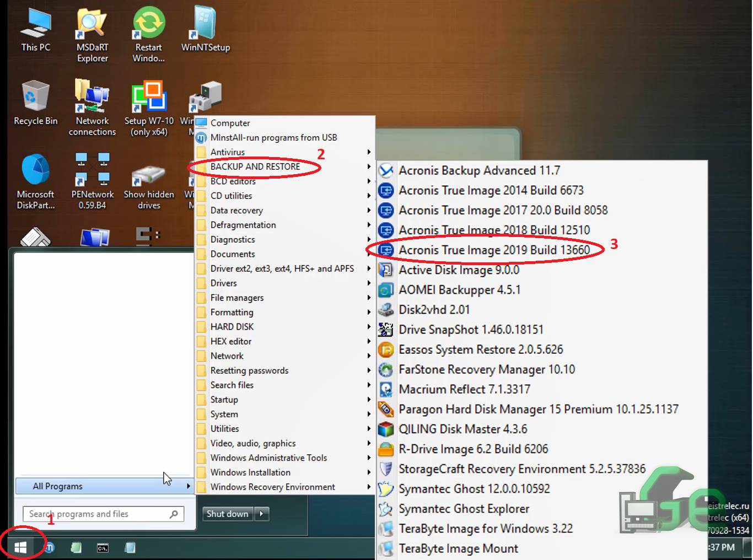Open Startup menu folder
This screenshot has width=753, height=560.
point(284,400)
